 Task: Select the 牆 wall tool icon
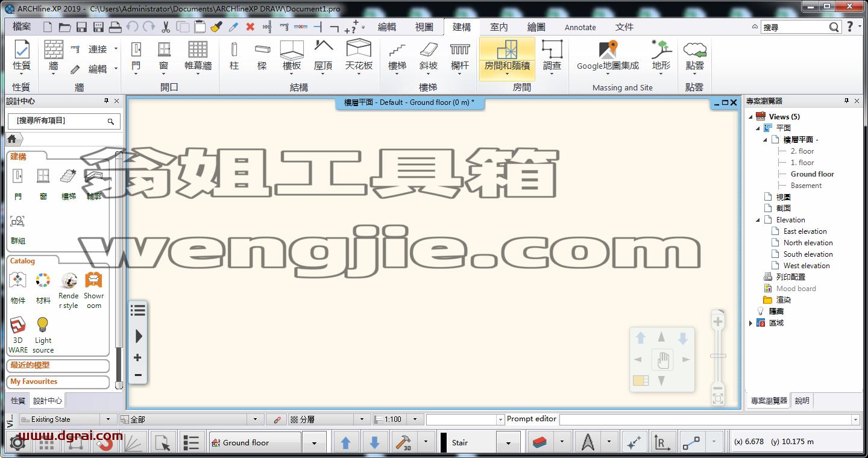pyautogui.click(x=53, y=49)
